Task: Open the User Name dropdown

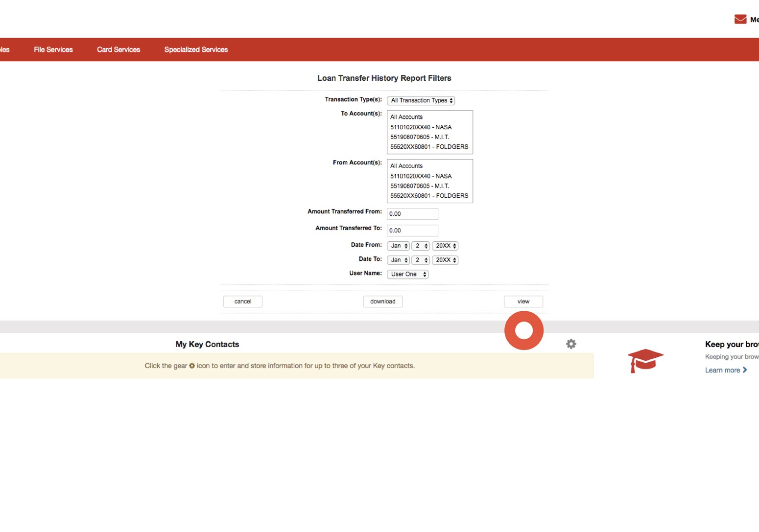Action: pos(407,274)
